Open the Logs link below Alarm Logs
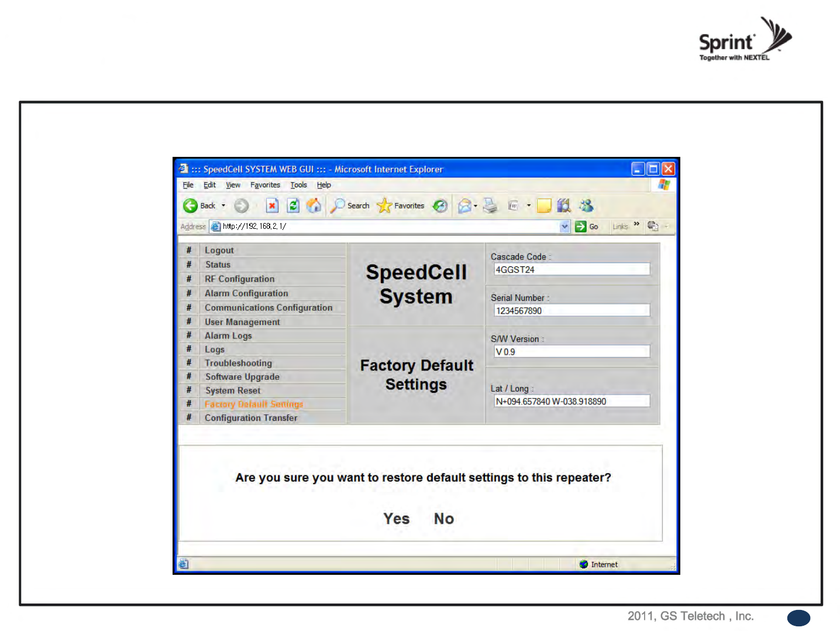Viewport: 840px width, 631px height. coord(215,349)
